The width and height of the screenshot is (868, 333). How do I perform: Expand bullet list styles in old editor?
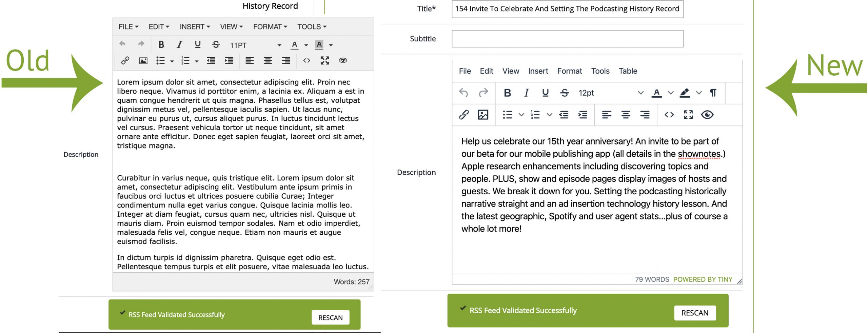click(172, 61)
